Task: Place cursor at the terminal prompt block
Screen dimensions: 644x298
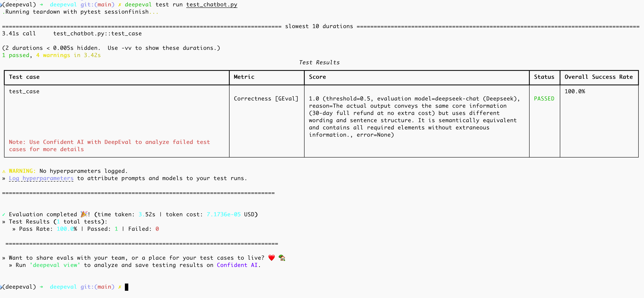Action: click(127, 287)
